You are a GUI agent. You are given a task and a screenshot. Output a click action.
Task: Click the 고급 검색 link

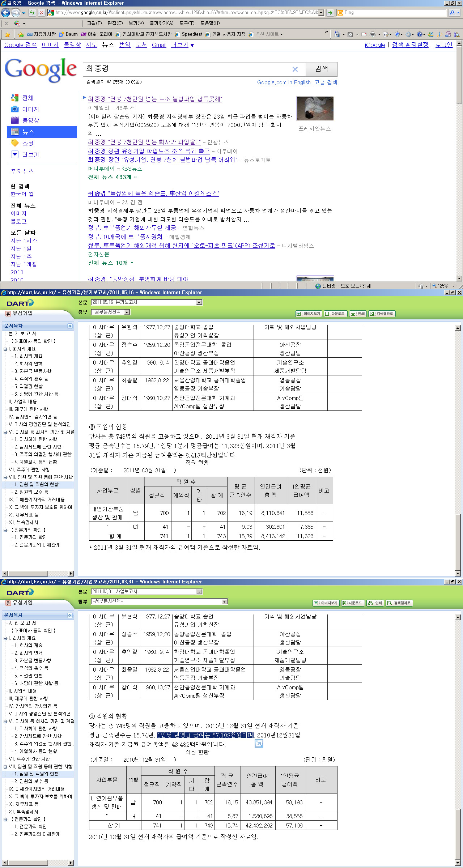[326, 82]
